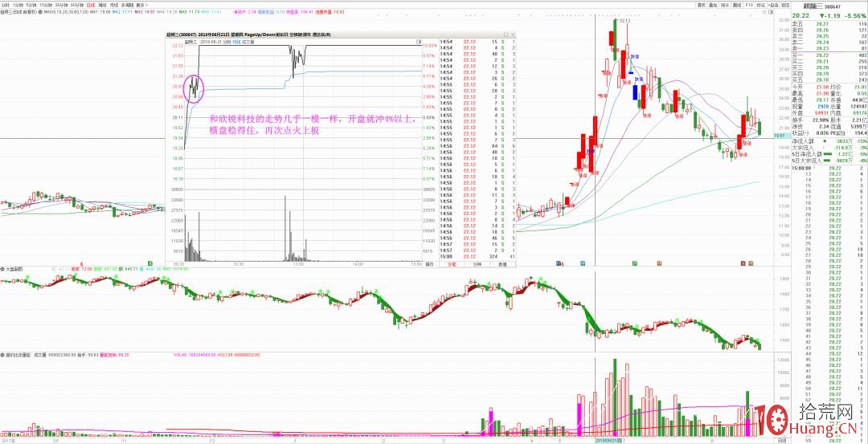Click the small square panel icon above price axis

[772, 13]
